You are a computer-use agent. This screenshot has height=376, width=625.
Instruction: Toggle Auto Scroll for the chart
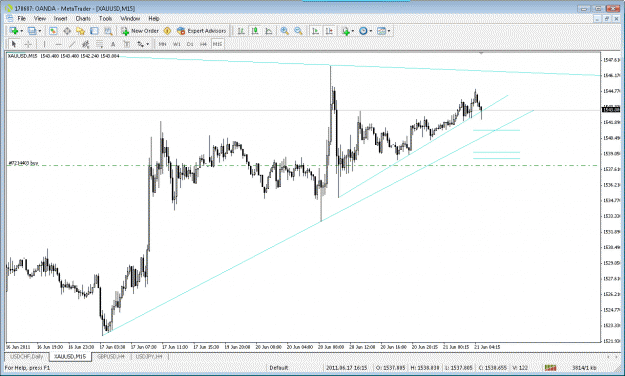click(x=315, y=31)
